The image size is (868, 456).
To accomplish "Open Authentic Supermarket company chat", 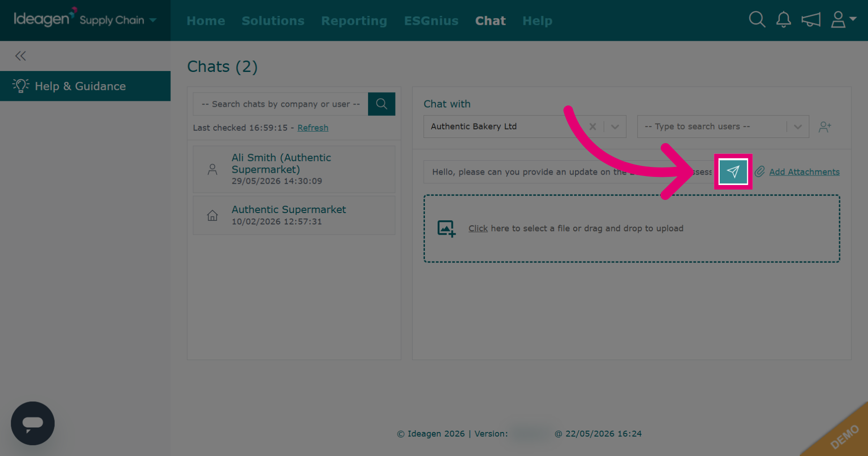I will 294,215.
